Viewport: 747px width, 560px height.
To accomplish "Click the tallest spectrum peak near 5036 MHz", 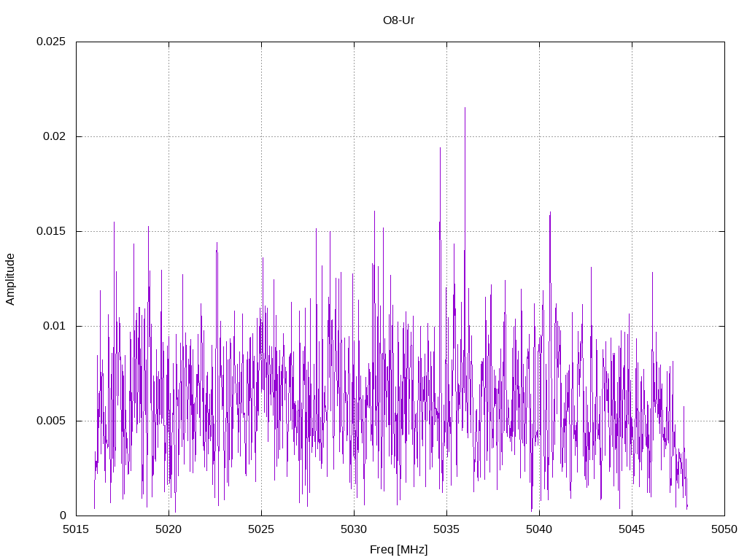I will pyautogui.click(x=465, y=109).
